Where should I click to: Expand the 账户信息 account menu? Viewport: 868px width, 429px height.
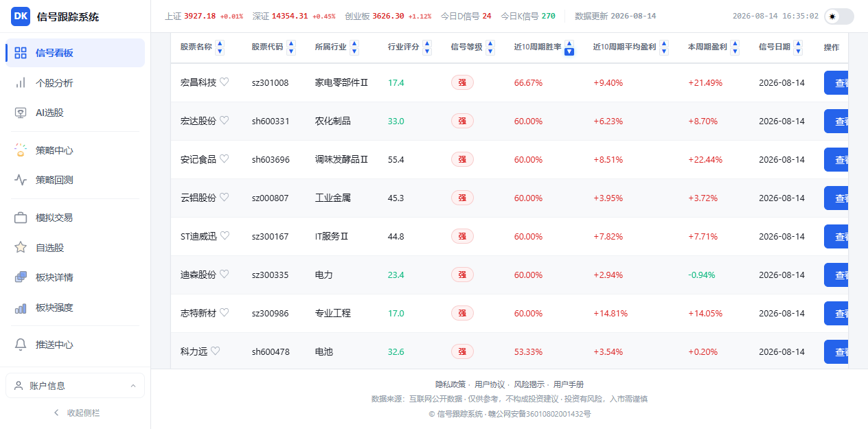[76, 386]
